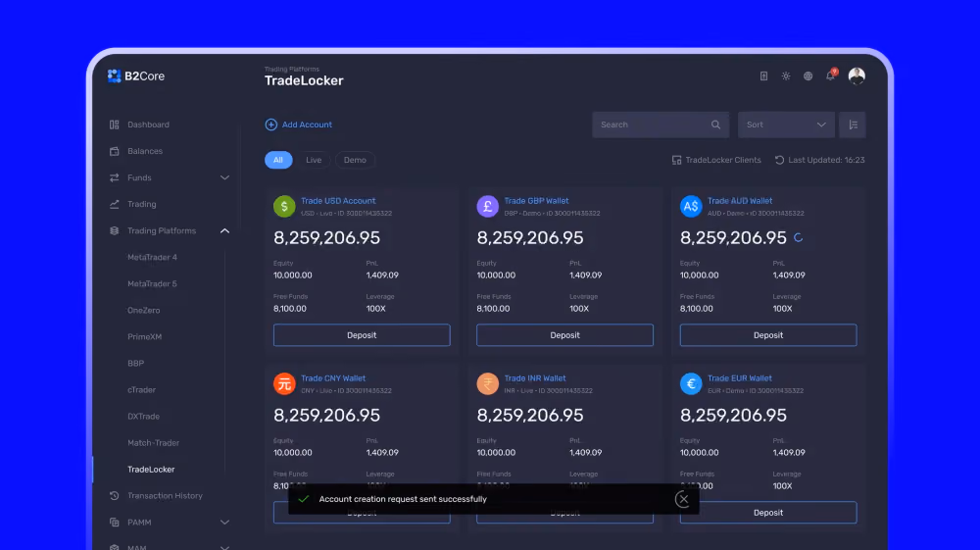Select TradeLocker in the sidebar
Image resolution: width=980 pixels, height=550 pixels.
151,470
